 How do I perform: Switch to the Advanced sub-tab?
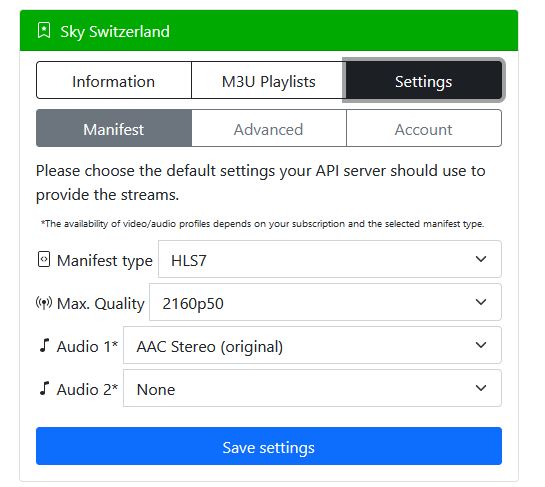pos(269,128)
